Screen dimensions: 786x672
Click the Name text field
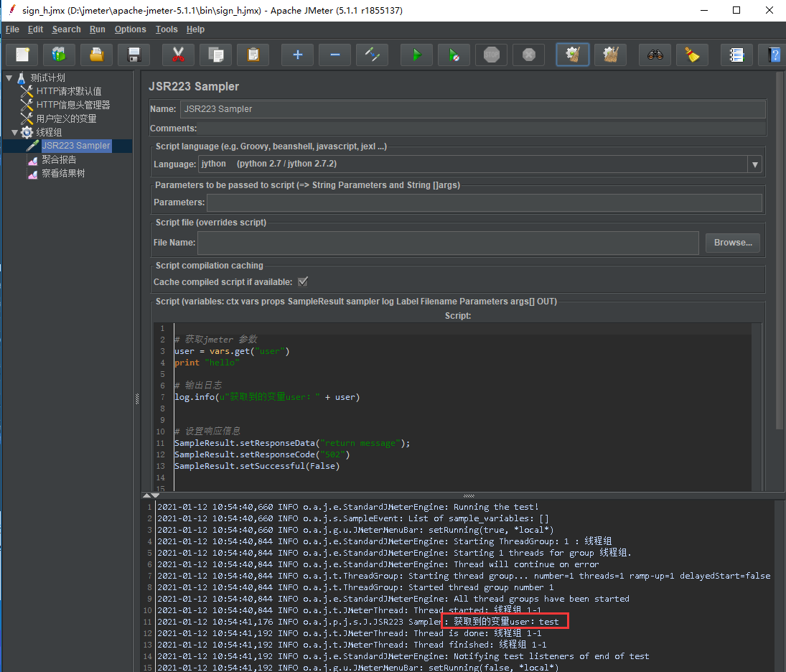click(x=472, y=109)
